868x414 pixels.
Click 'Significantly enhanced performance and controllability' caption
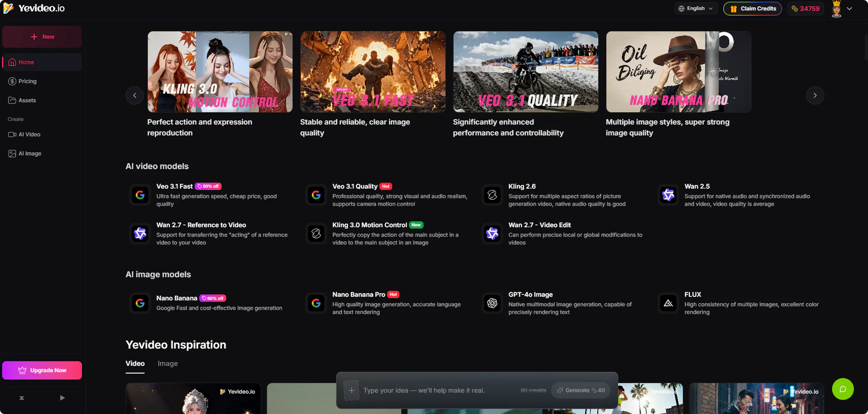(508, 128)
